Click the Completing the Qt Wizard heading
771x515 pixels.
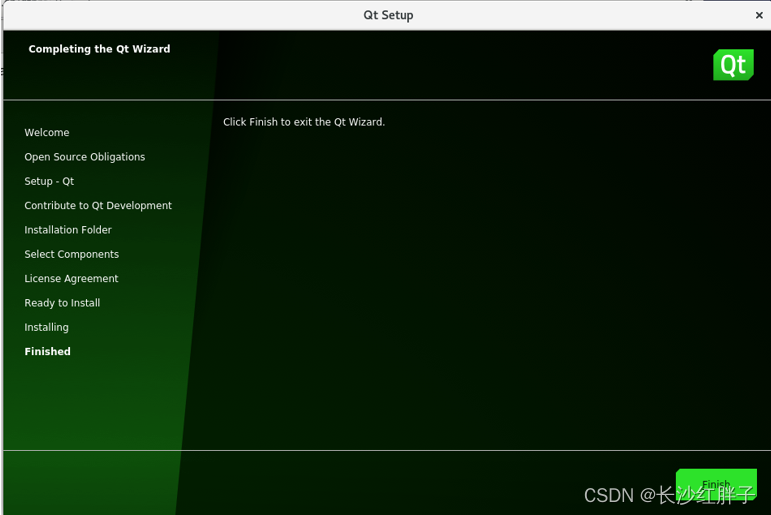coord(99,49)
